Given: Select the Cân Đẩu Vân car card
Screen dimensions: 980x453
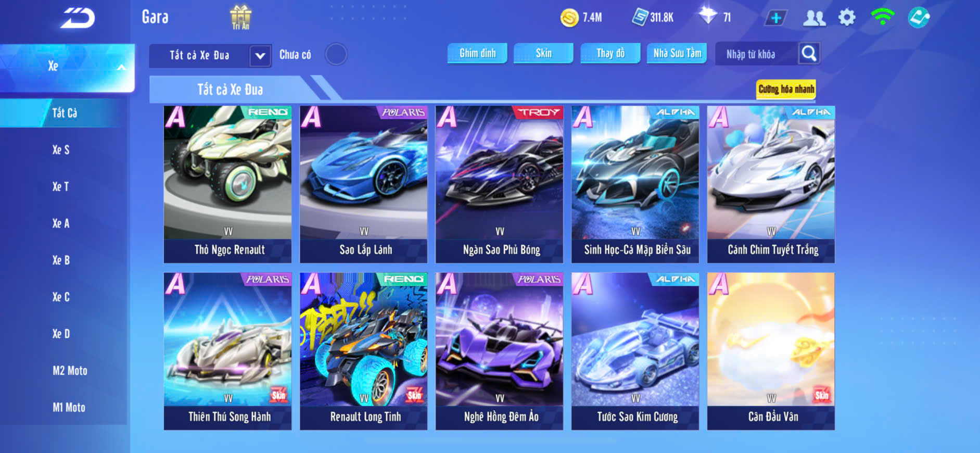Looking at the screenshot, I should pyautogui.click(x=771, y=351).
